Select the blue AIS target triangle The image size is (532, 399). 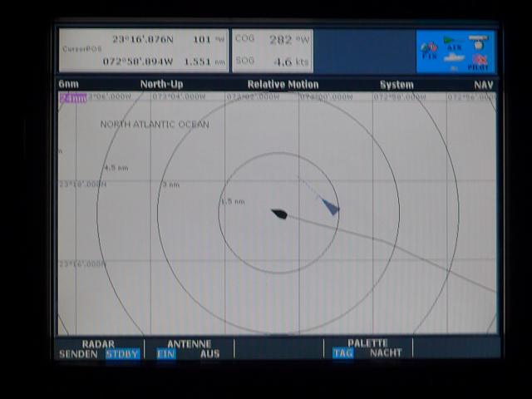pyautogui.click(x=331, y=207)
